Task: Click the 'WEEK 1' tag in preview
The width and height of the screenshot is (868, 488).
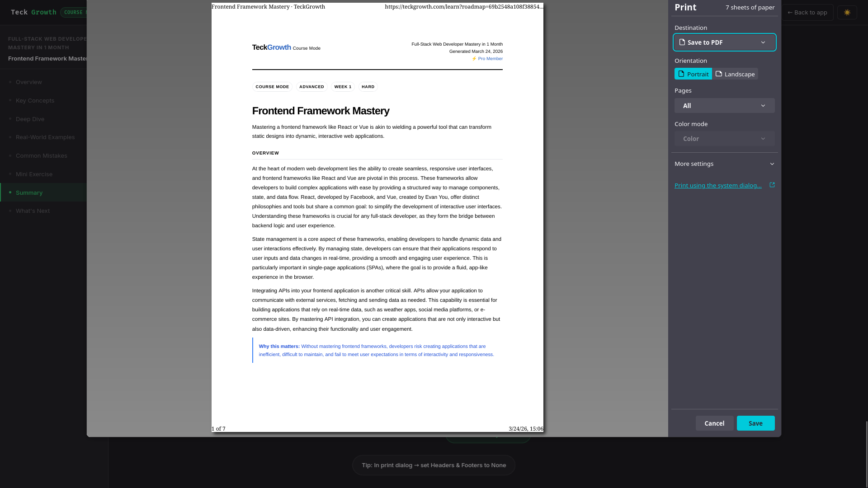Action: coord(343,87)
